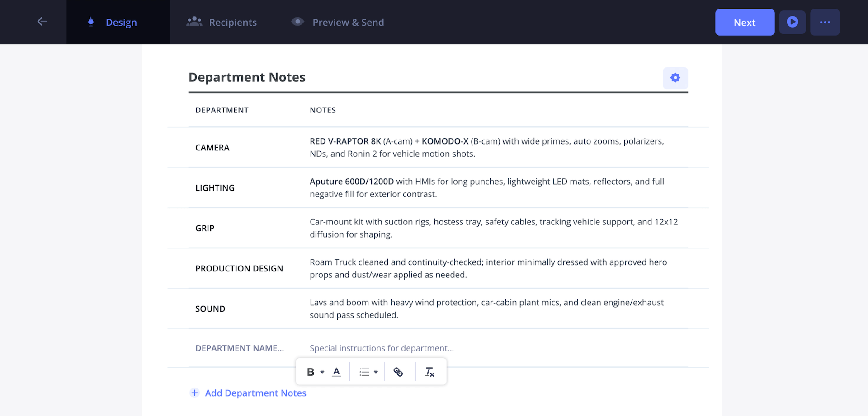Go to Preview & Send tab
This screenshot has height=416, width=868.
pos(338,22)
